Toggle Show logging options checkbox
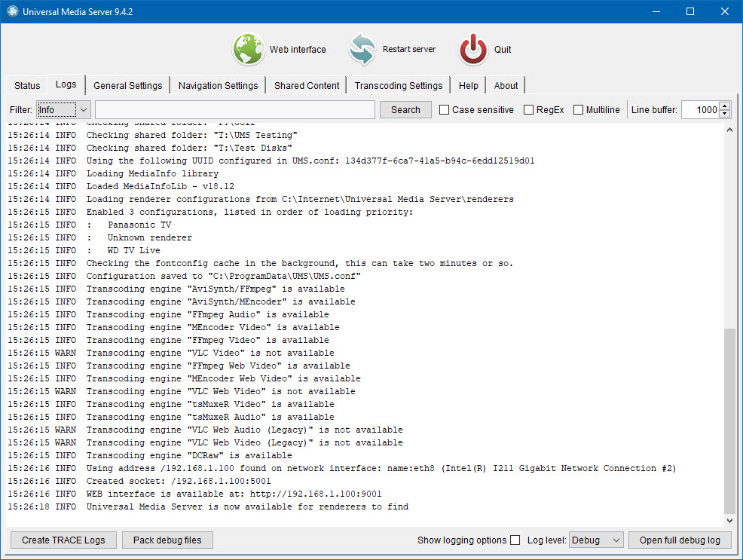 (515, 540)
